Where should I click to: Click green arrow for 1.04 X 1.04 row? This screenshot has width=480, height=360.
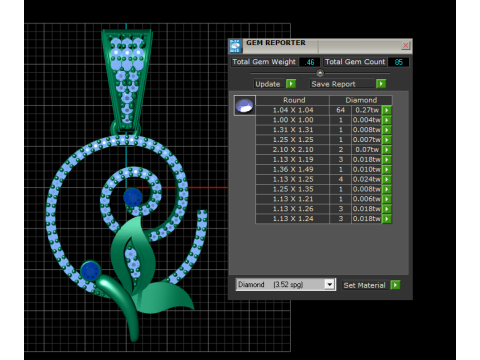coord(387,110)
